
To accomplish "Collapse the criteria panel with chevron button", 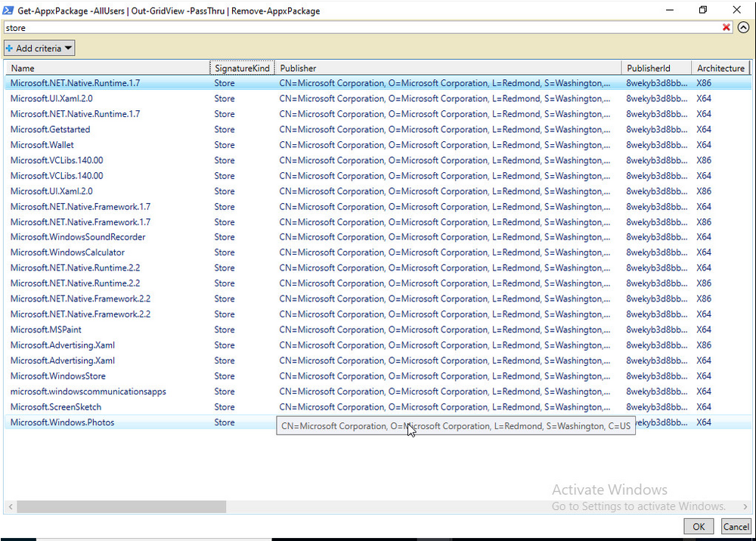I will pyautogui.click(x=743, y=27).
